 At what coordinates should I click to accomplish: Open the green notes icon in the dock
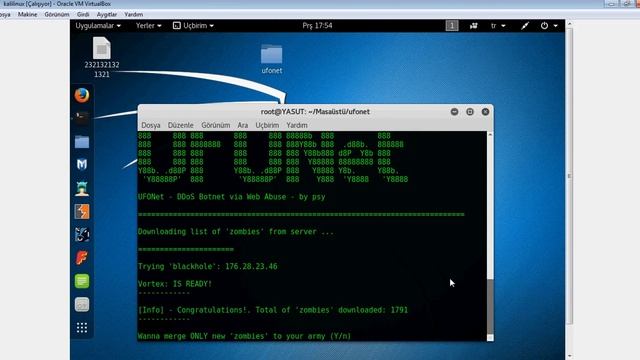[82, 281]
